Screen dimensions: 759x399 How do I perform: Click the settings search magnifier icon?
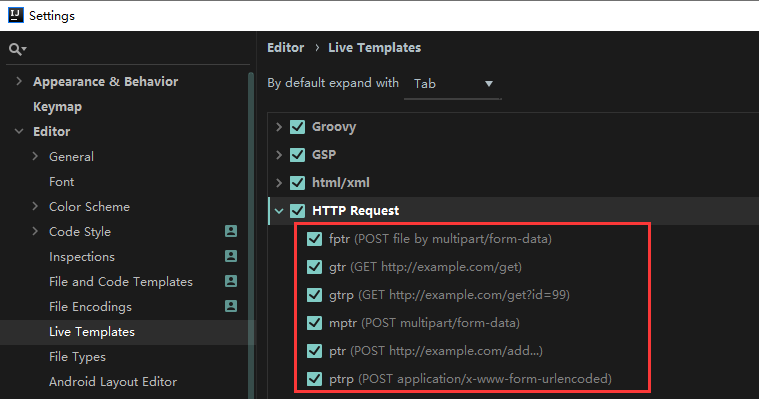(17, 49)
